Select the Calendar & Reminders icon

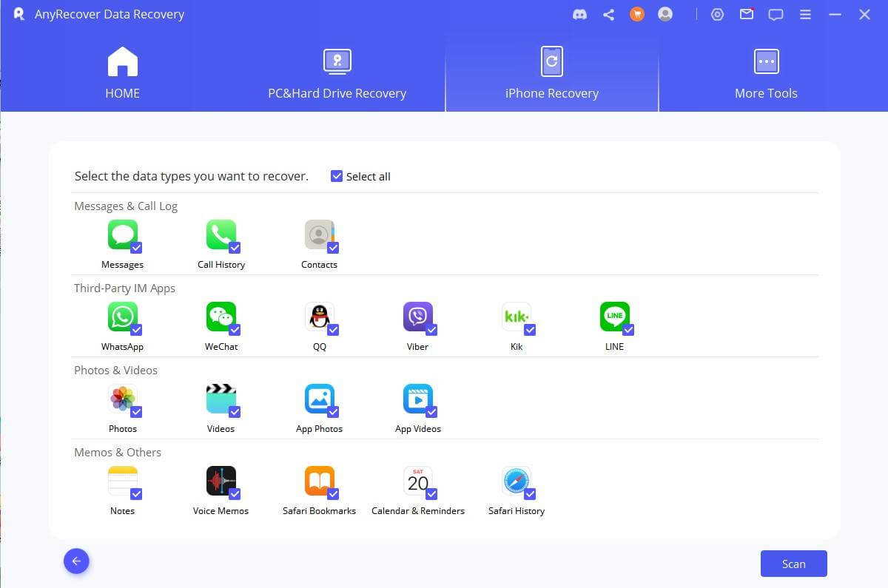(x=418, y=481)
